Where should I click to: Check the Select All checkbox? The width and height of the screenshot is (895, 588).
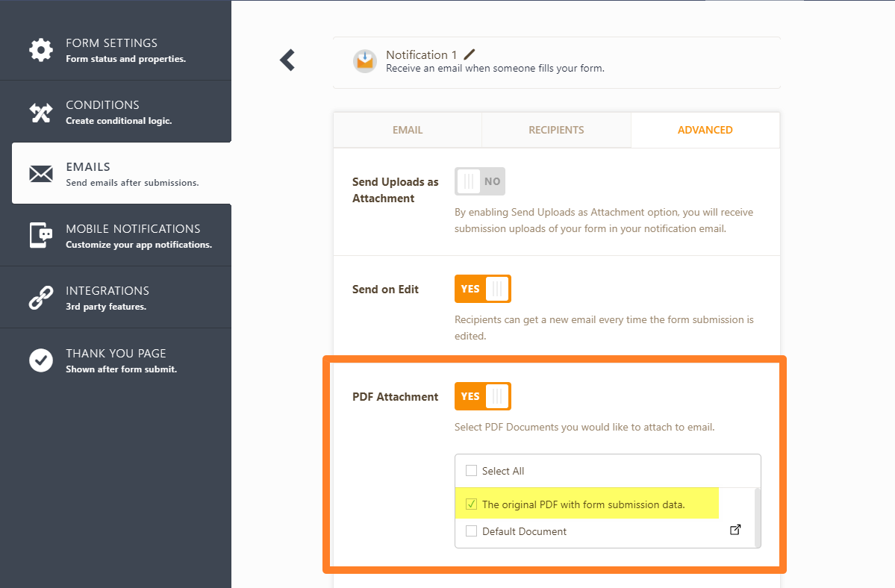(x=471, y=471)
